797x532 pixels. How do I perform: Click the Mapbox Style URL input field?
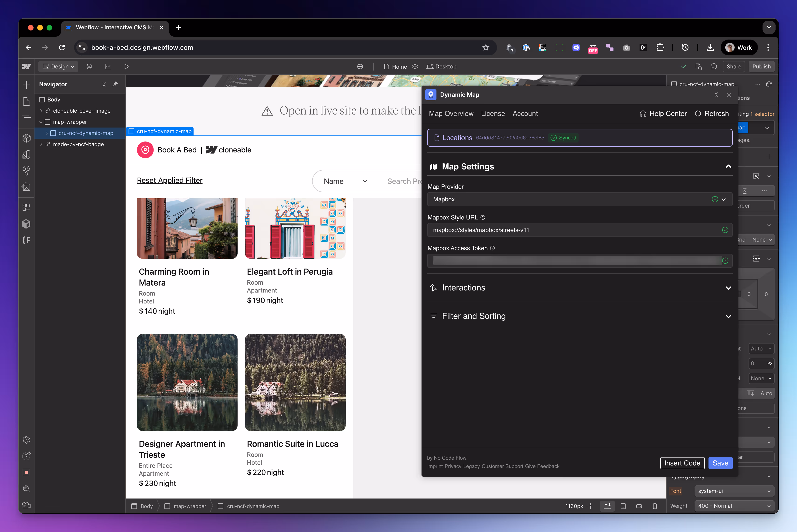[580, 230]
